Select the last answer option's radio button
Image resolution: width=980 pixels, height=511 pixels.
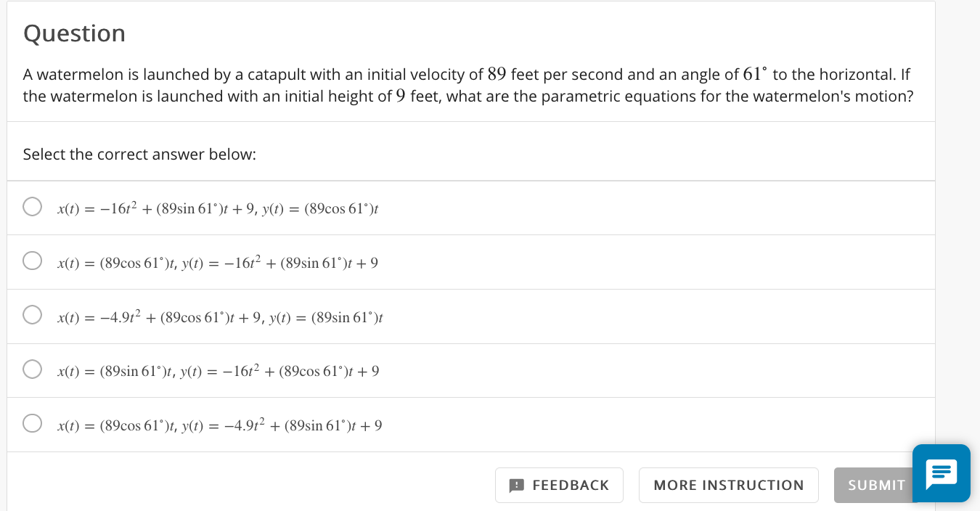point(32,422)
